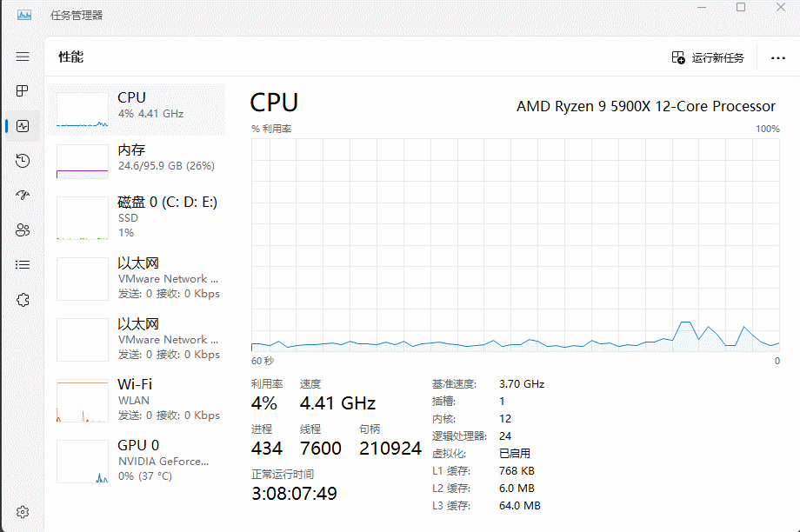The width and height of the screenshot is (800, 532).
Task: Open the Users page icon
Action: click(23, 230)
